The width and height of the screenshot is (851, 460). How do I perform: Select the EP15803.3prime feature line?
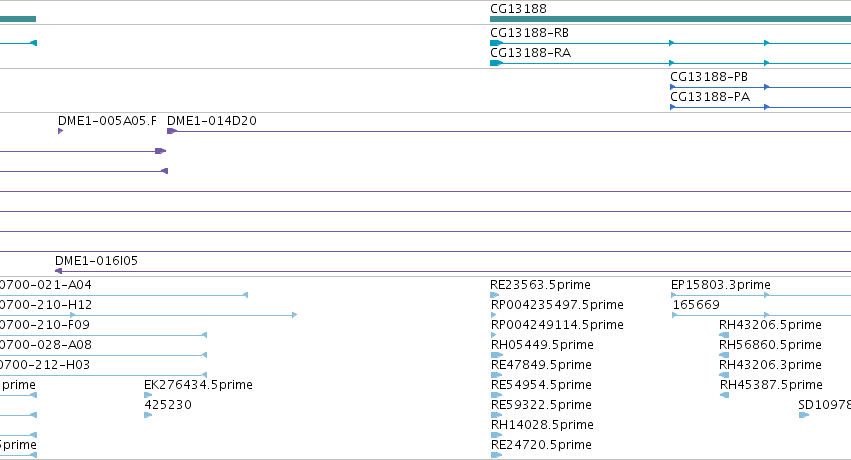(x=761, y=295)
